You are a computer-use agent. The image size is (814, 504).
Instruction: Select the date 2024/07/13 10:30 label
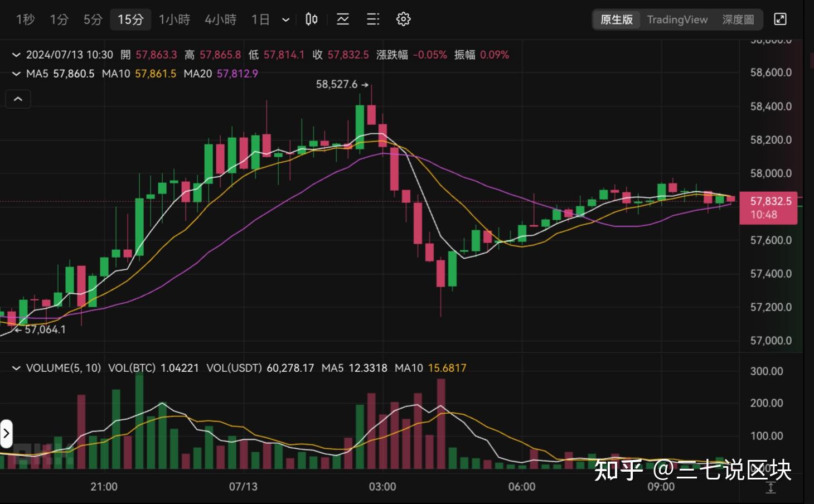click(70, 55)
